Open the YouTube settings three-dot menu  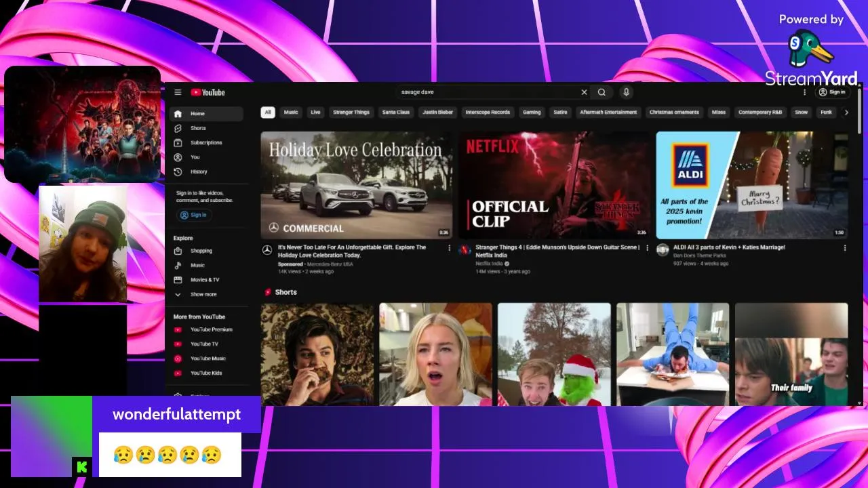coord(805,92)
